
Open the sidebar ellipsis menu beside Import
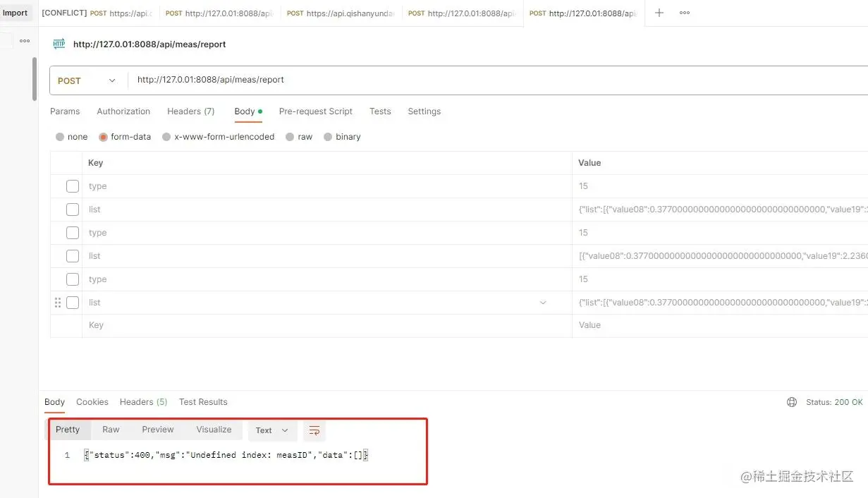coord(25,41)
